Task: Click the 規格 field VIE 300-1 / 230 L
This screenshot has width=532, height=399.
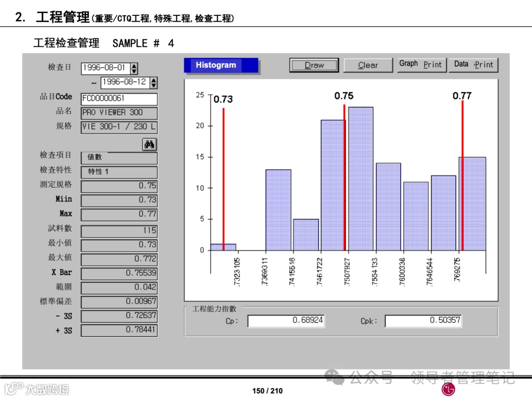Action: [119, 127]
